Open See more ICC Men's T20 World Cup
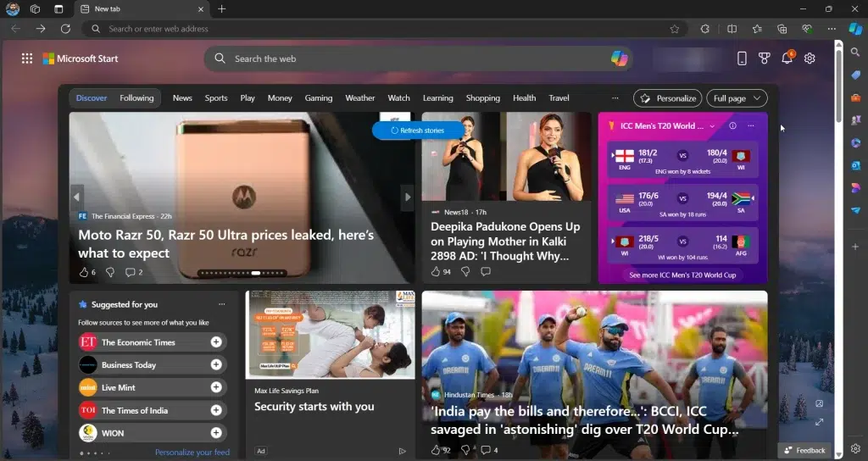Image resolution: width=868 pixels, height=461 pixels. (x=682, y=275)
